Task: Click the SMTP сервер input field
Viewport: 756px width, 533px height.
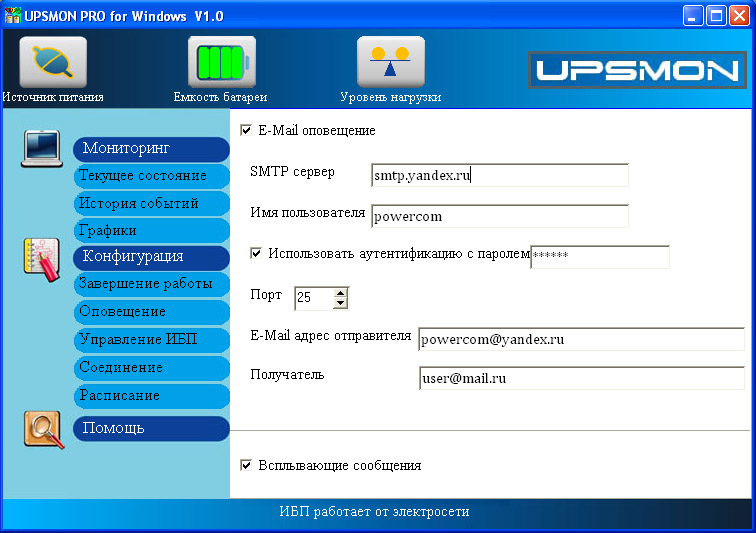Action: point(500,175)
